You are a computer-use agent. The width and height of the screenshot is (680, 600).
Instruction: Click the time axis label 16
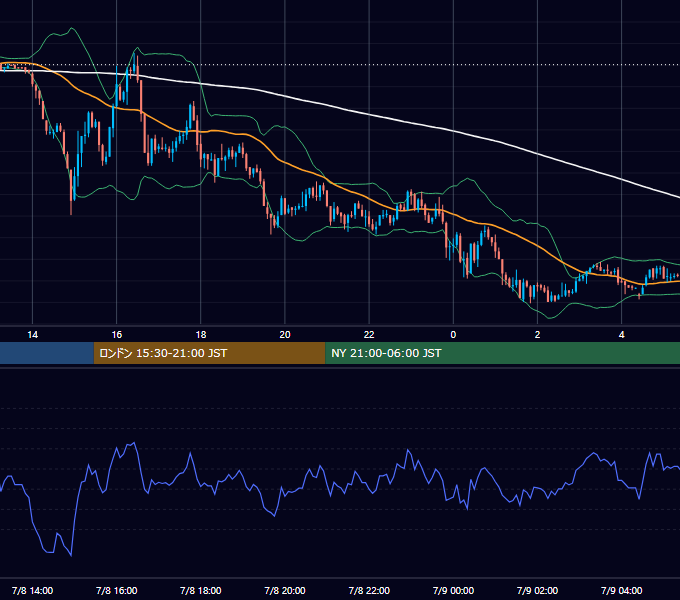(117, 335)
